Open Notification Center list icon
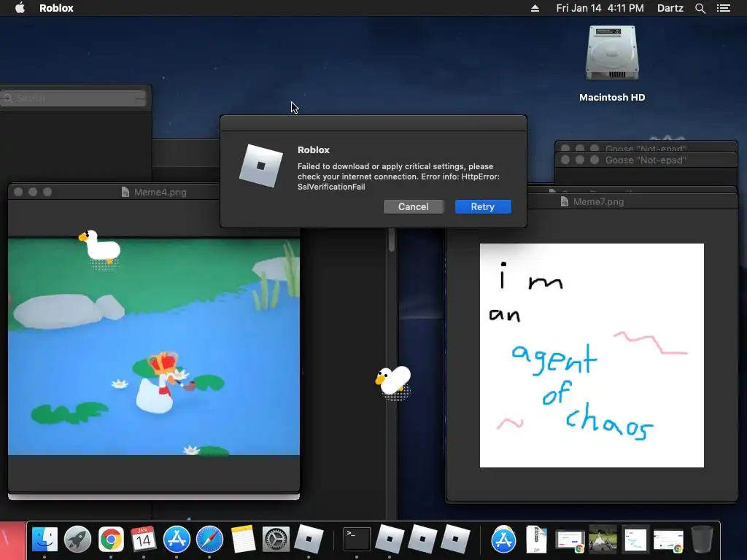 (x=724, y=8)
